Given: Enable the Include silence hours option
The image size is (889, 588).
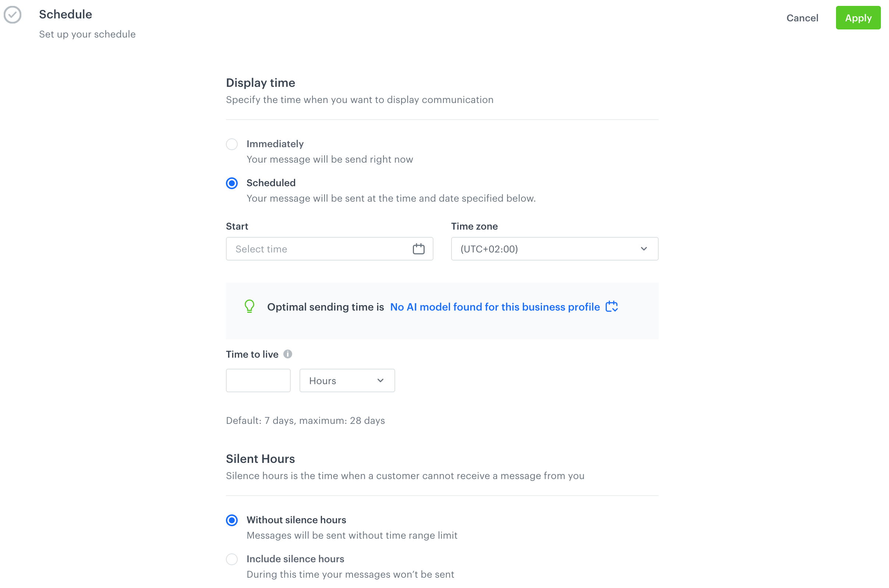Looking at the screenshot, I should coord(232,560).
